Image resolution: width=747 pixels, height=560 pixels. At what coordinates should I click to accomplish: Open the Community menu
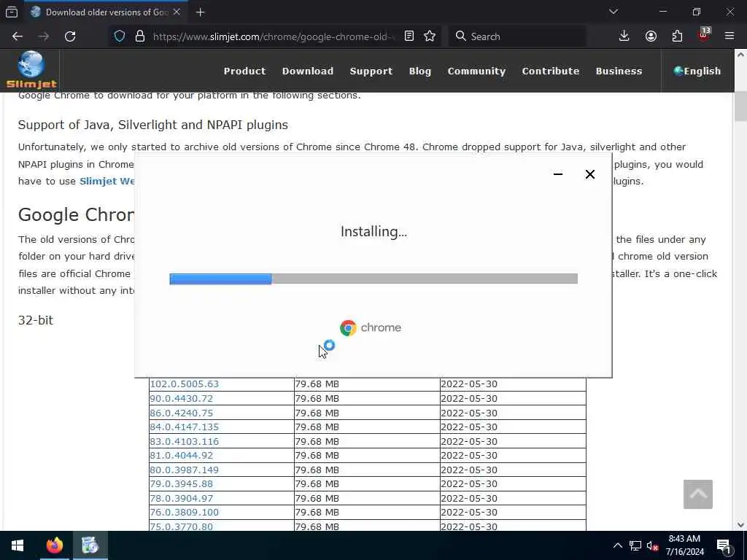coord(476,71)
